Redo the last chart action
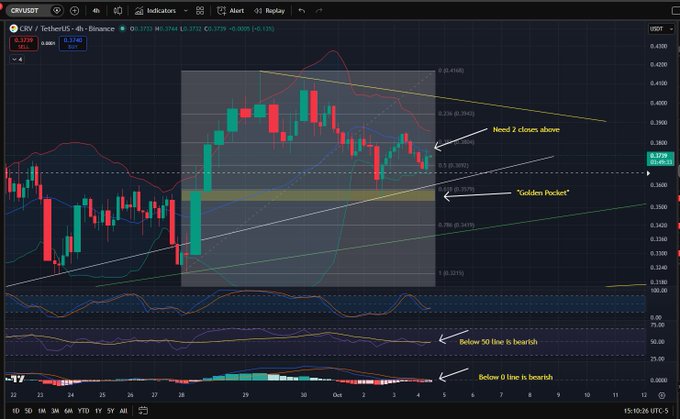Image resolution: width=680 pixels, height=419 pixels. click(x=319, y=10)
